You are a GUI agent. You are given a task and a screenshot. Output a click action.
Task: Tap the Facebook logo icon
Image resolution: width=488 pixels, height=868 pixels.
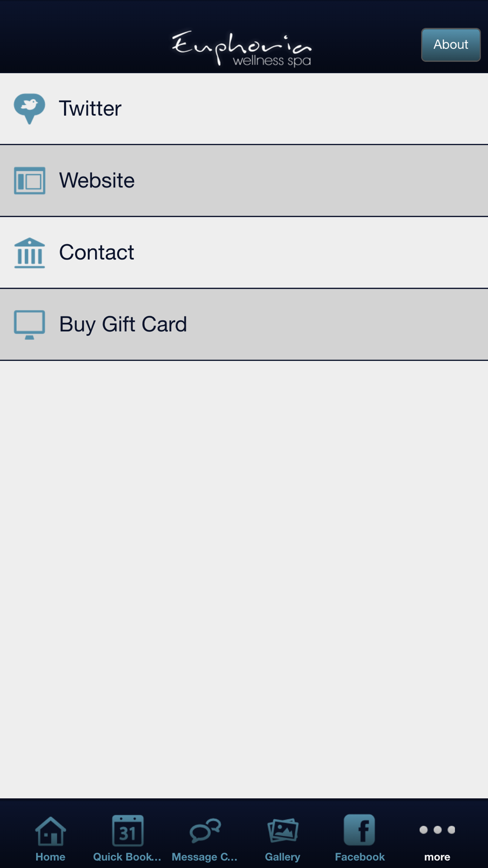[360, 829]
